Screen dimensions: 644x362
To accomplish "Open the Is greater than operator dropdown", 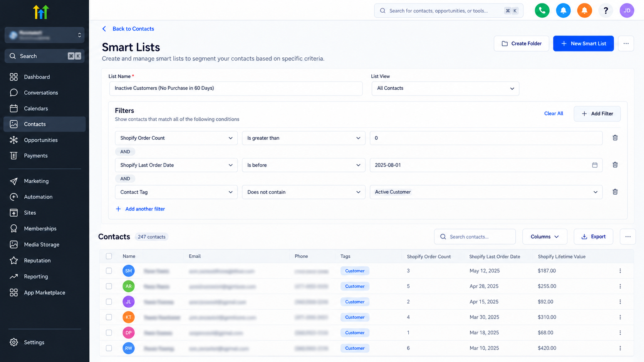I will coord(304,138).
